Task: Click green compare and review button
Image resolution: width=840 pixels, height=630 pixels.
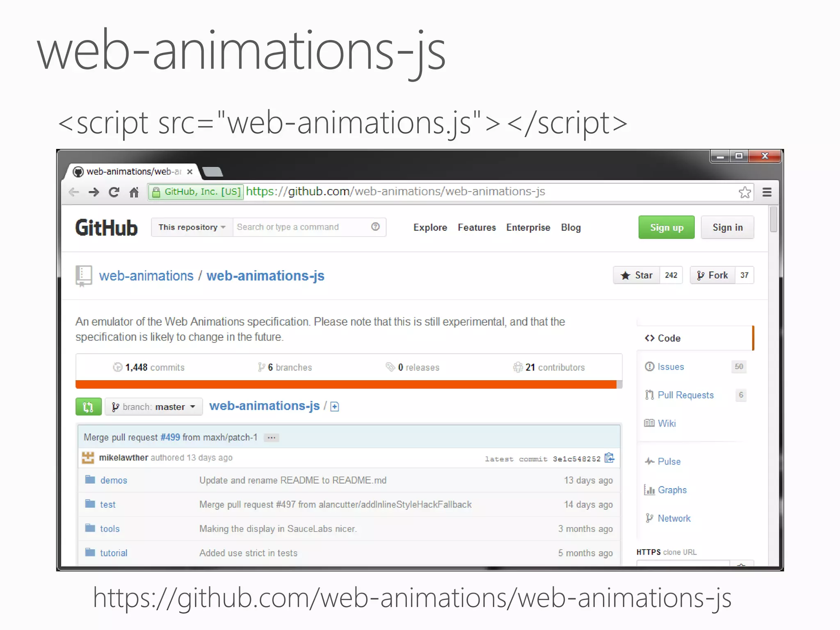Action: (x=89, y=407)
